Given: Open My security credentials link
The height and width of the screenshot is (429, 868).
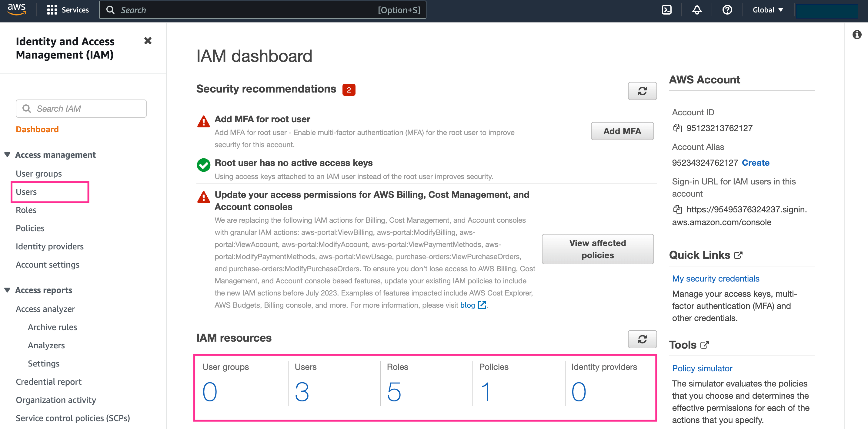Looking at the screenshot, I should coord(716,279).
